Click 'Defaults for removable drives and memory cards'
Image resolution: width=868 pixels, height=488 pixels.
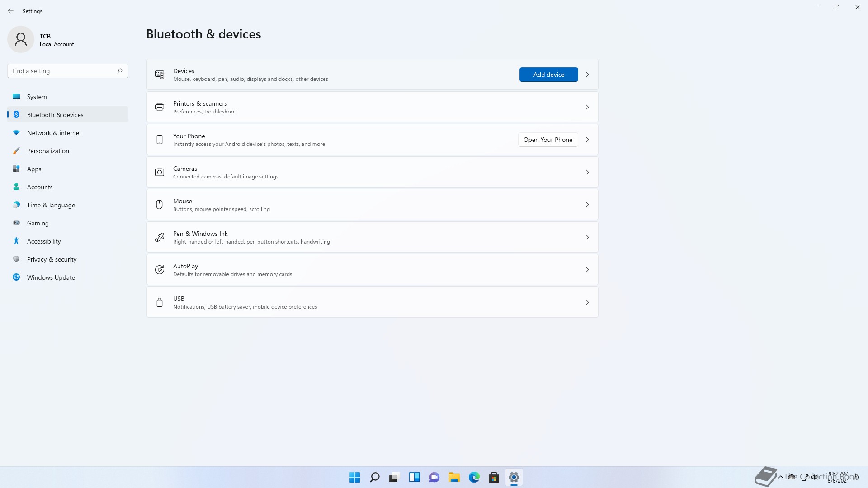pyautogui.click(x=232, y=274)
